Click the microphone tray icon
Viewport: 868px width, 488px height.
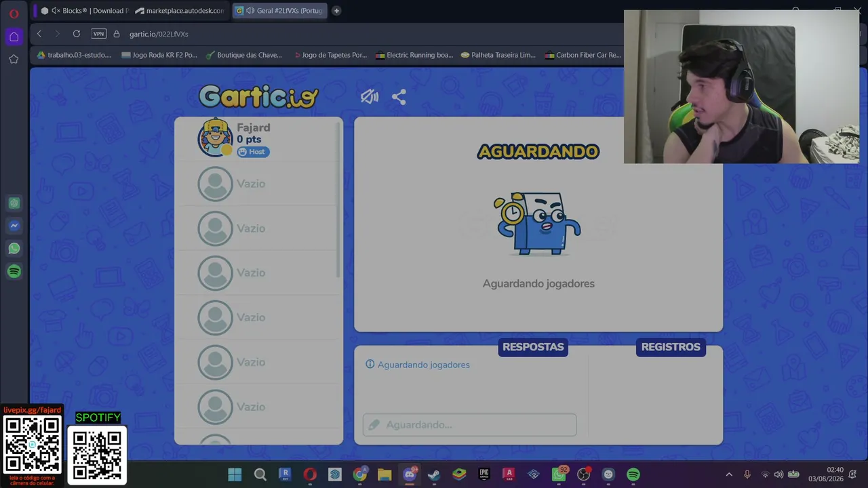coord(747,474)
